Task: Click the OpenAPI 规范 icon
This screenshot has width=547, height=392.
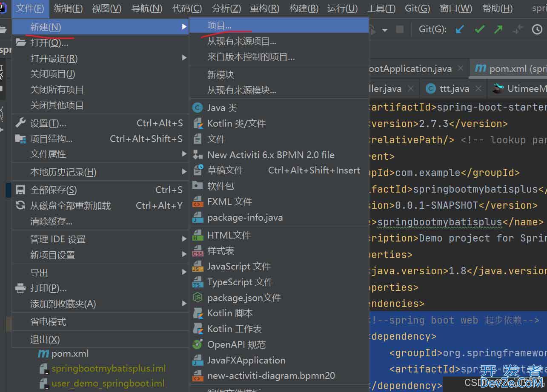Action: click(198, 344)
